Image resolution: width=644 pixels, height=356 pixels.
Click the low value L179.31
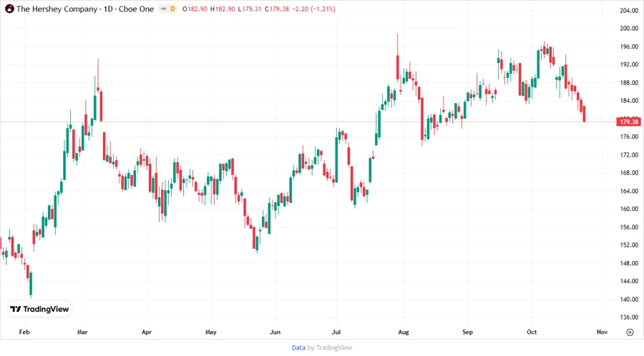coord(249,9)
